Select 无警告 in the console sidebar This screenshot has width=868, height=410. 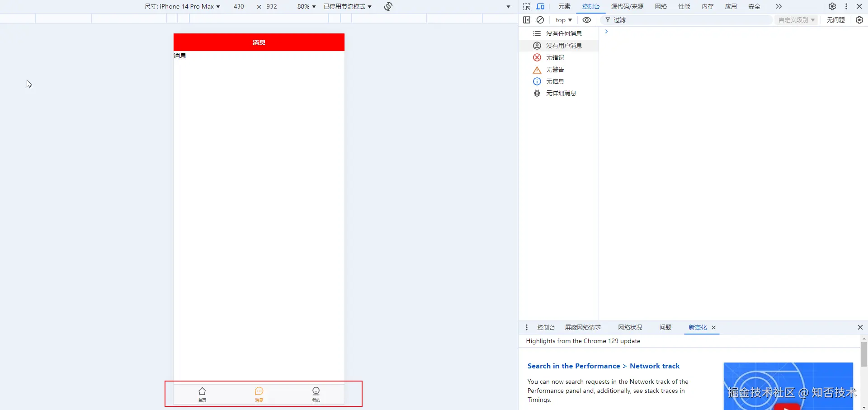tap(559, 70)
